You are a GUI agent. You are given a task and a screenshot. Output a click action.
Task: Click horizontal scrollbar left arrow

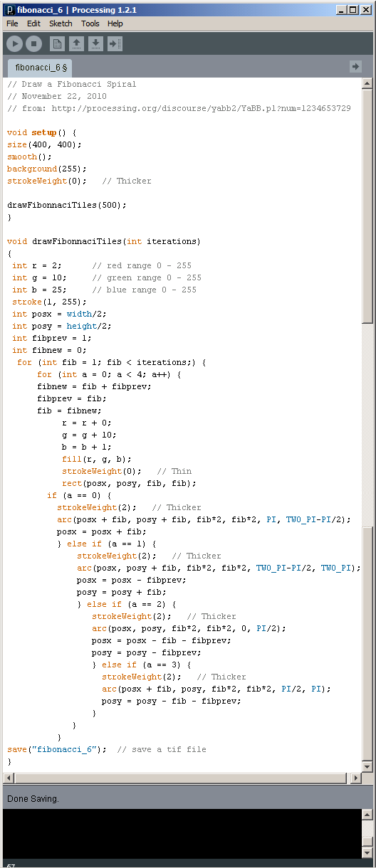tap(9, 778)
